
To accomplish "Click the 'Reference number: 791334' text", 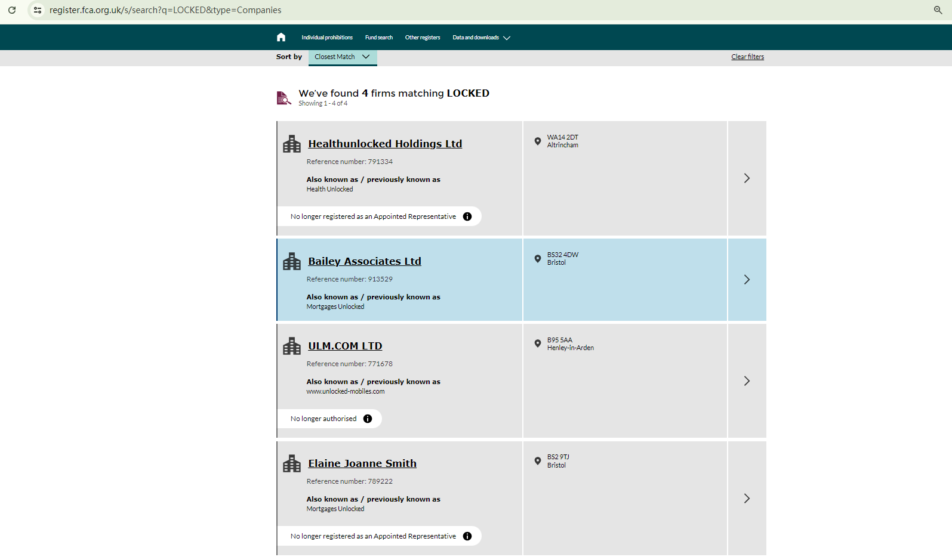I will 350,162.
